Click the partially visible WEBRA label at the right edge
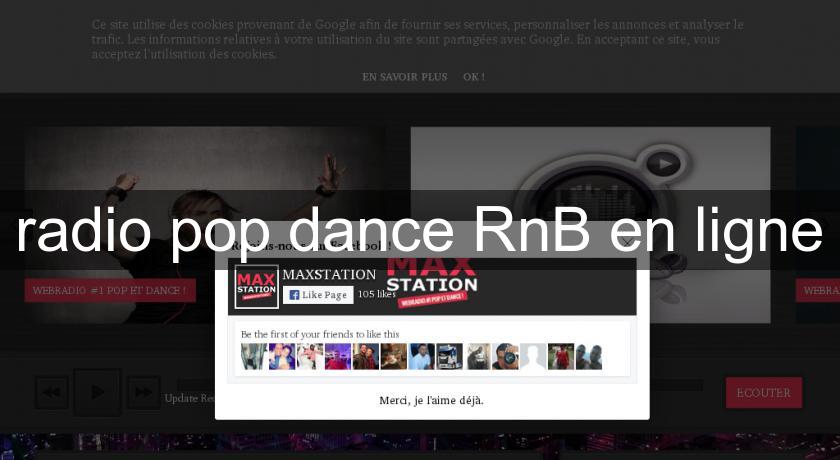This screenshot has height=460, width=840. point(817,291)
